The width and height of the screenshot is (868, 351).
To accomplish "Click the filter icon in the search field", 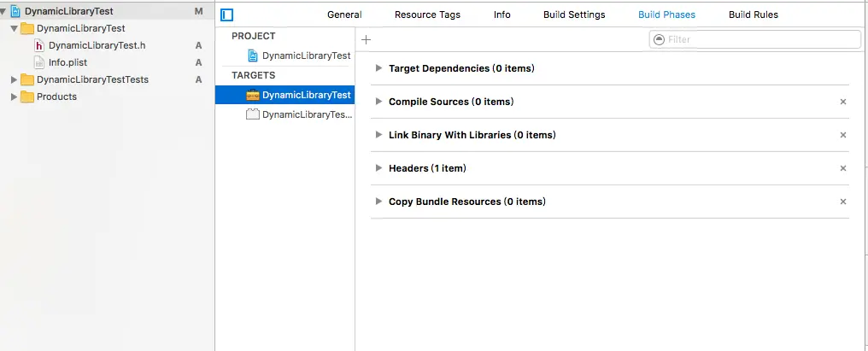I will coord(659,39).
